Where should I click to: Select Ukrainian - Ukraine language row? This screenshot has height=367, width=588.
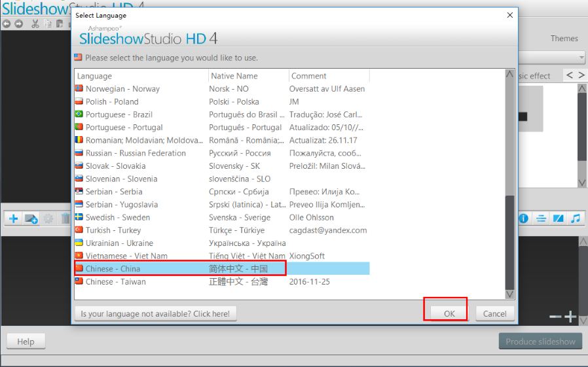click(222, 243)
